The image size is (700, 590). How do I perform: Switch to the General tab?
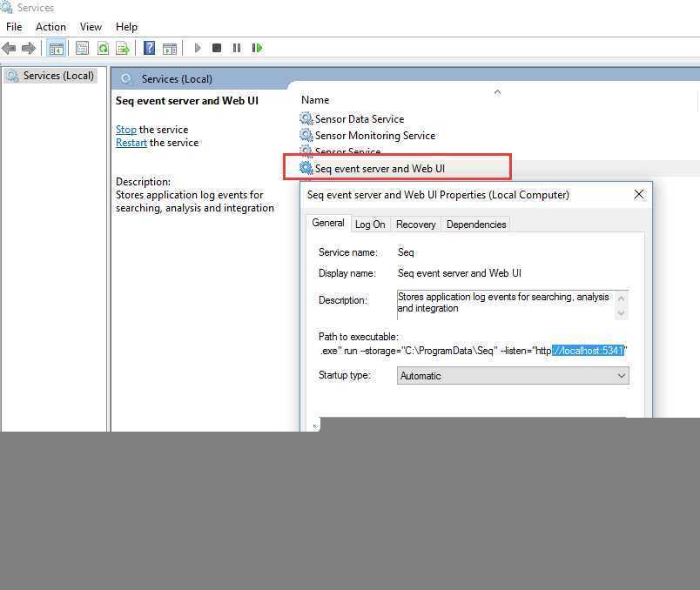328,223
